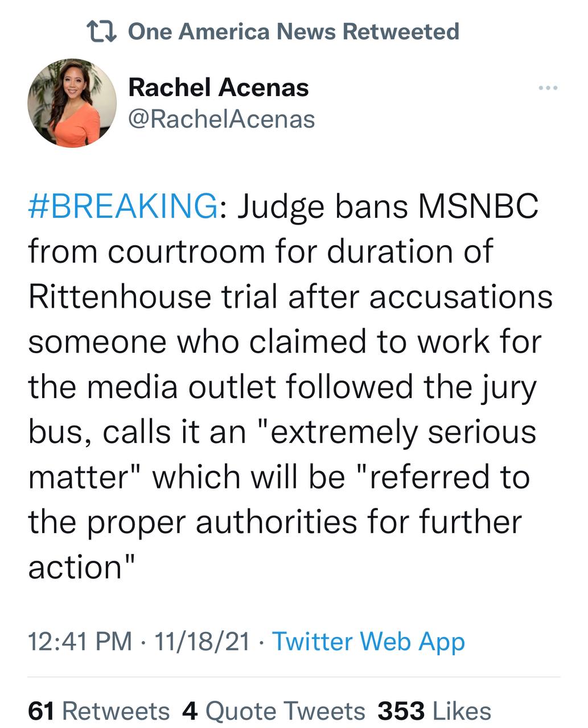Open Rachel Acenas profile photo
The image size is (588, 728).
[x=72, y=103]
